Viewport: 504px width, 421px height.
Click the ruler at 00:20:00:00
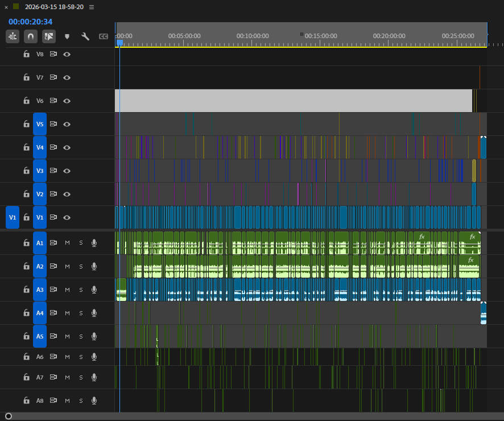point(389,36)
